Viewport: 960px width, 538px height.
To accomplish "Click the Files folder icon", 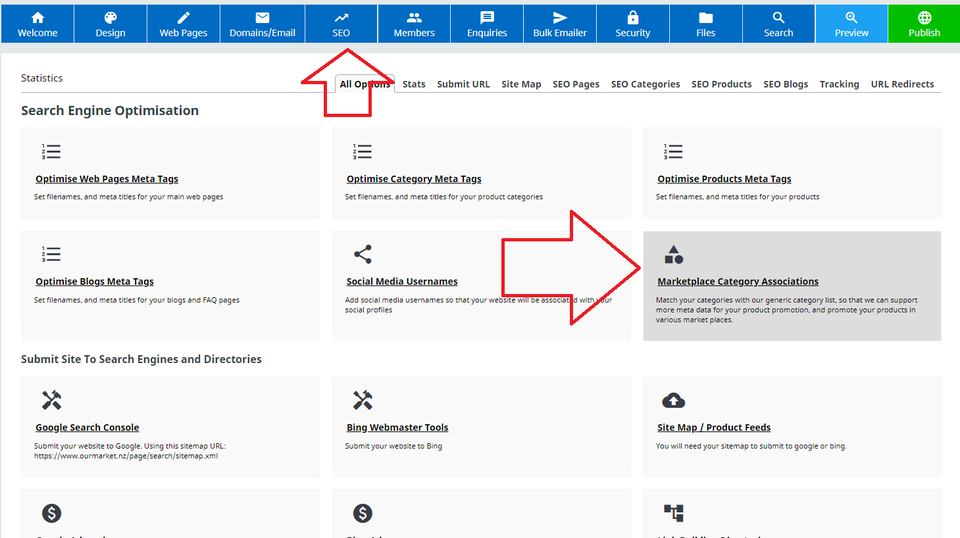I will (706, 18).
